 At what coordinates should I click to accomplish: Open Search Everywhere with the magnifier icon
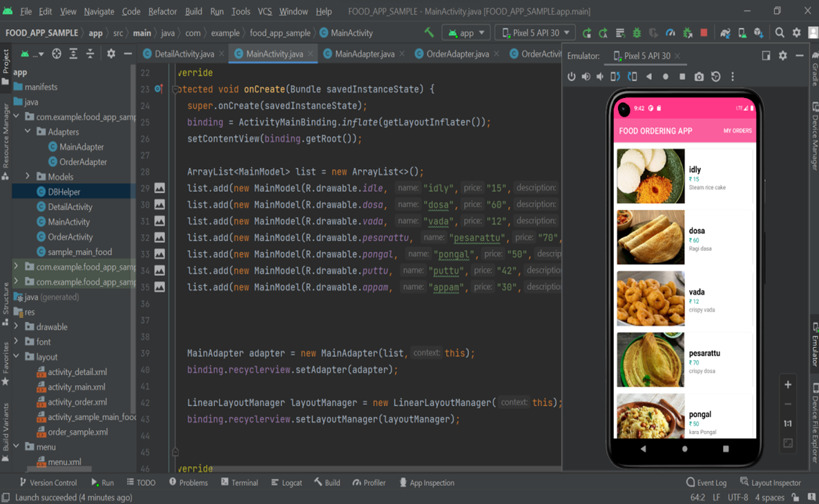[779, 32]
